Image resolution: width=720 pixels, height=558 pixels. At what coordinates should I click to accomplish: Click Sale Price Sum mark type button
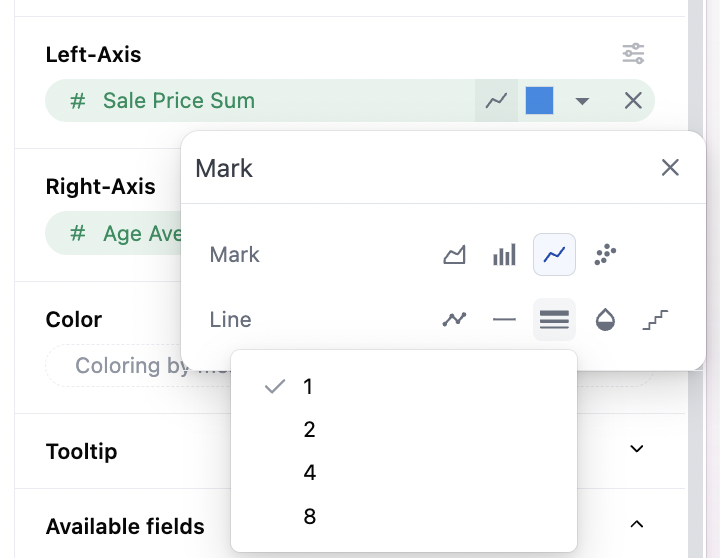point(496,101)
